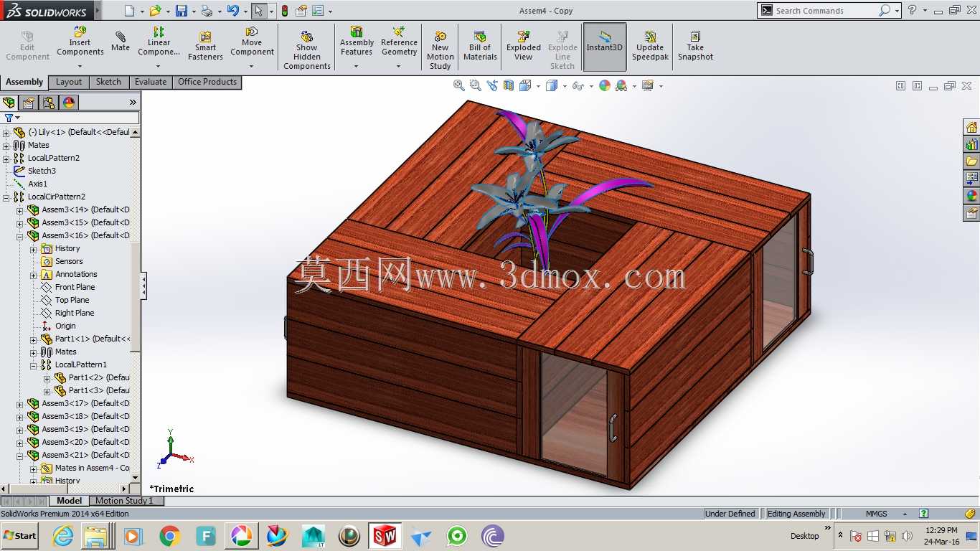Switch to the Sketch tab
The height and width of the screenshot is (551, 980).
pyautogui.click(x=108, y=82)
